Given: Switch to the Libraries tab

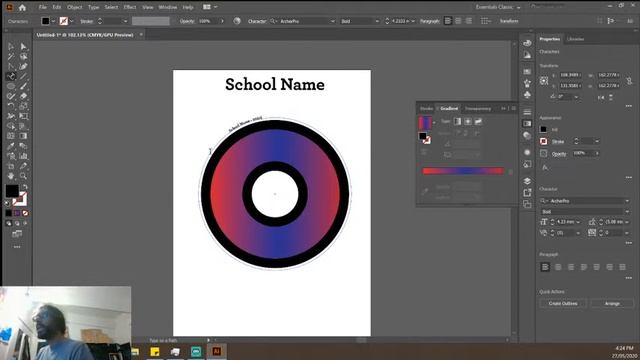Looking at the screenshot, I should [x=575, y=39].
